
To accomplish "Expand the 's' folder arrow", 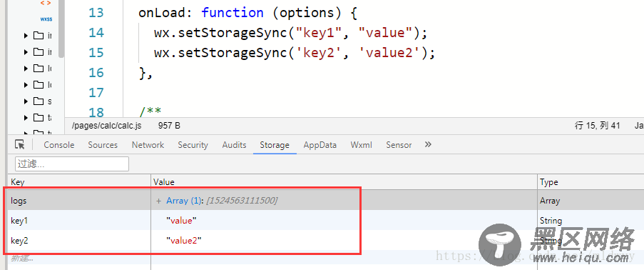I will pyautogui.click(x=26, y=101).
